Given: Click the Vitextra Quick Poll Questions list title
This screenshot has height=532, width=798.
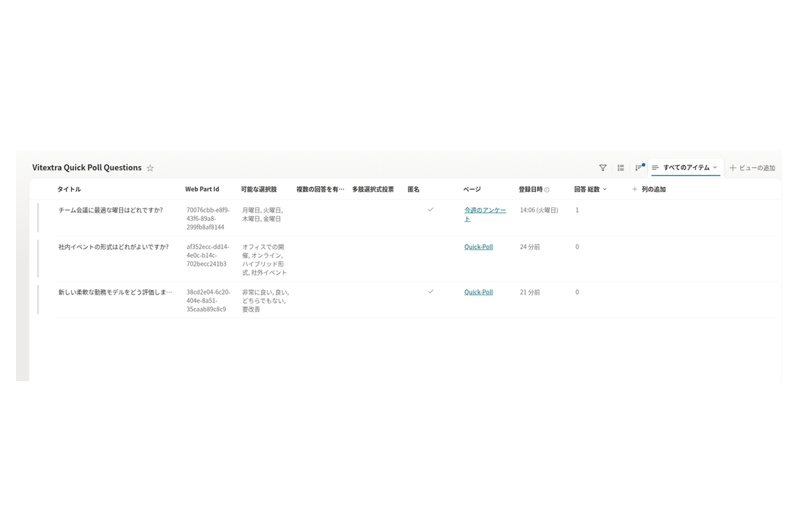Looking at the screenshot, I should pos(87,168).
